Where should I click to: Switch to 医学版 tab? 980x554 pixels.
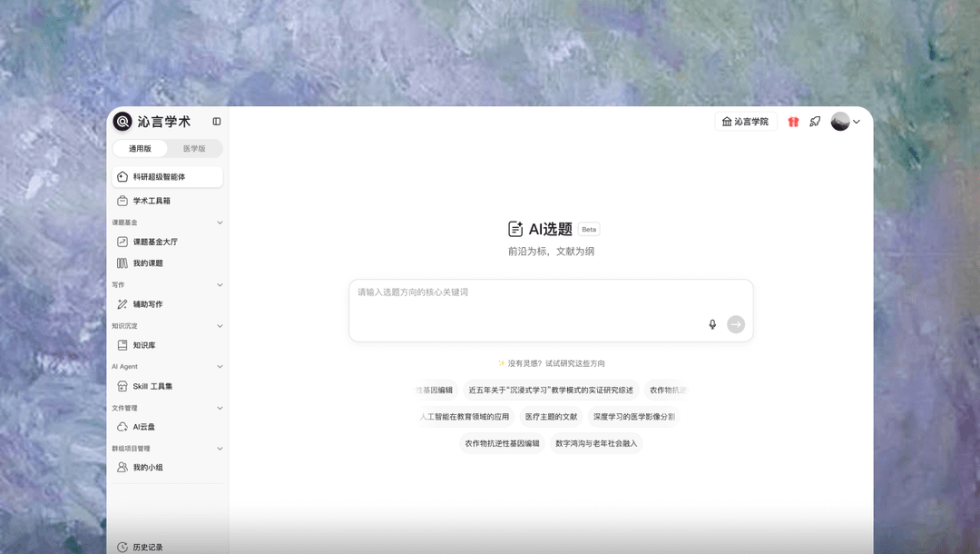194,148
